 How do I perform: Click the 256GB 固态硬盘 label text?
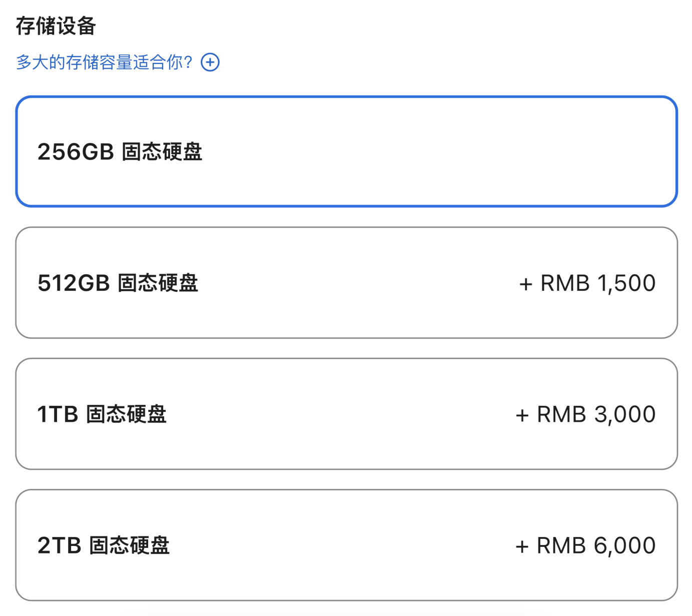click(120, 152)
